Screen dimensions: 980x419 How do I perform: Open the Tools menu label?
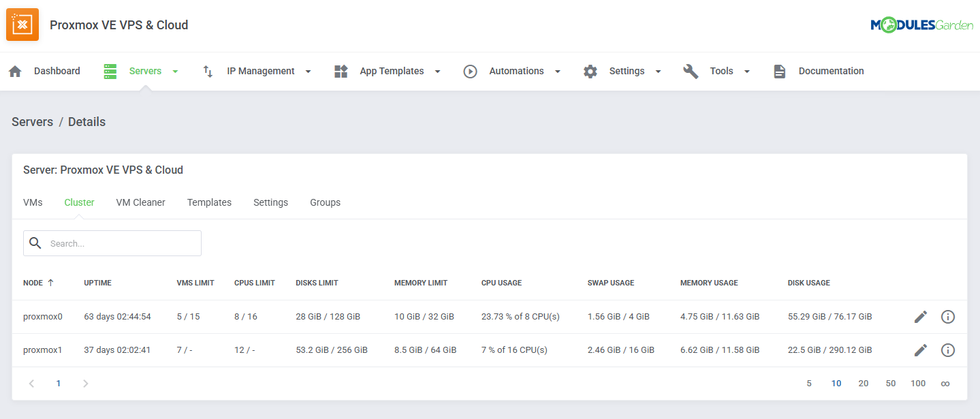coord(721,71)
